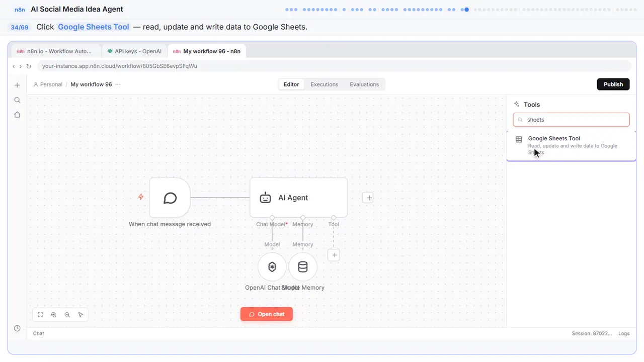Viewport: 644px width, 362px height.
Task: Add a tool via plus under Tool
Action: 335,255
